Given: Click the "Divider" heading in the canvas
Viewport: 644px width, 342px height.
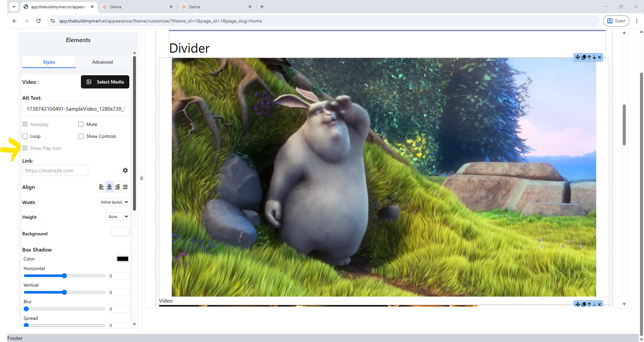Looking at the screenshot, I should 189,48.
